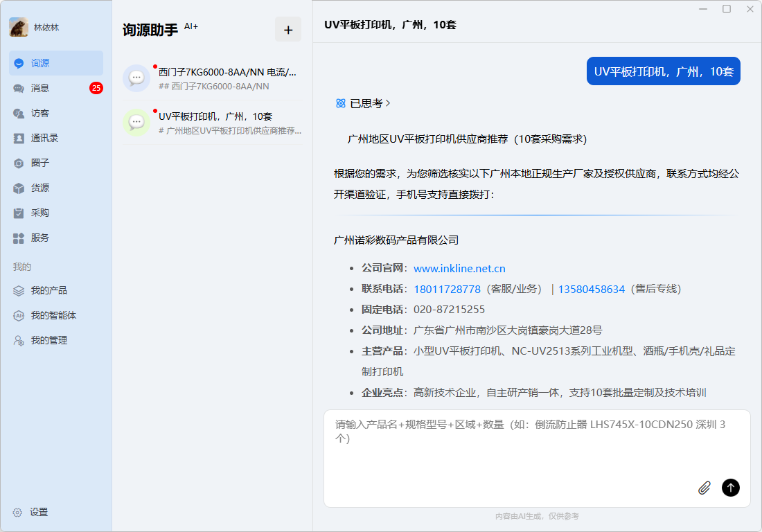Click phone number 18011728778
Viewport: 762px width, 532px height.
[447, 290]
